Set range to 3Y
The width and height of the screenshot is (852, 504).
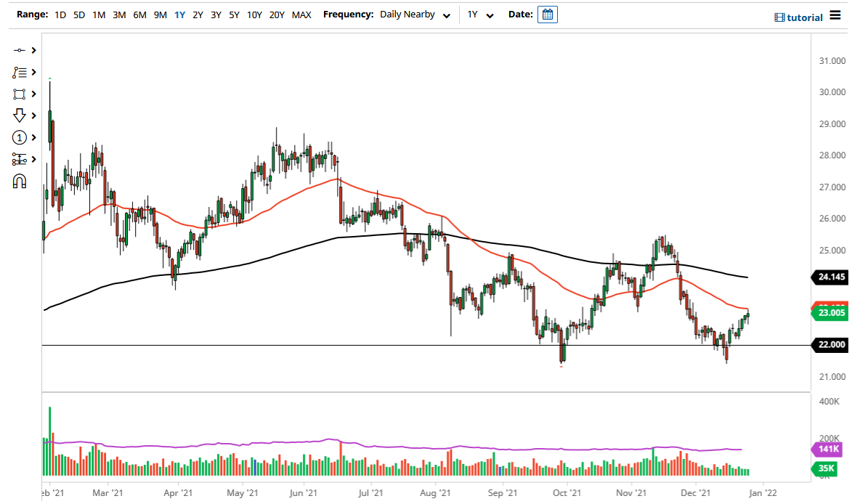click(216, 15)
